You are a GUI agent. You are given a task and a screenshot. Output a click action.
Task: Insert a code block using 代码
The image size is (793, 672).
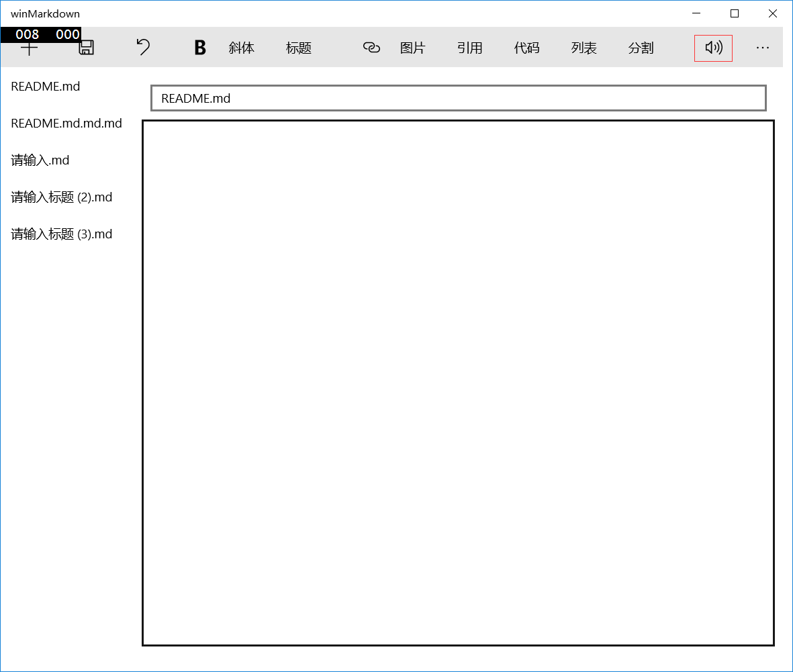tap(527, 48)
